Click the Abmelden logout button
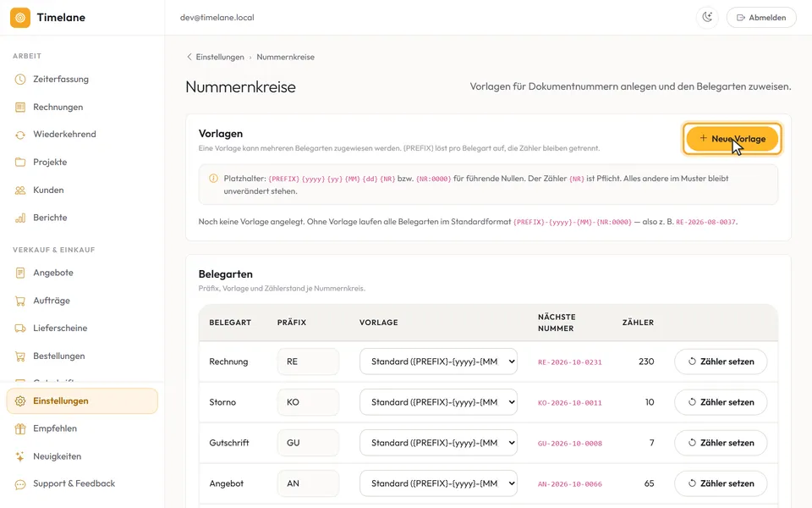The image size is (812, 508). 761,18
